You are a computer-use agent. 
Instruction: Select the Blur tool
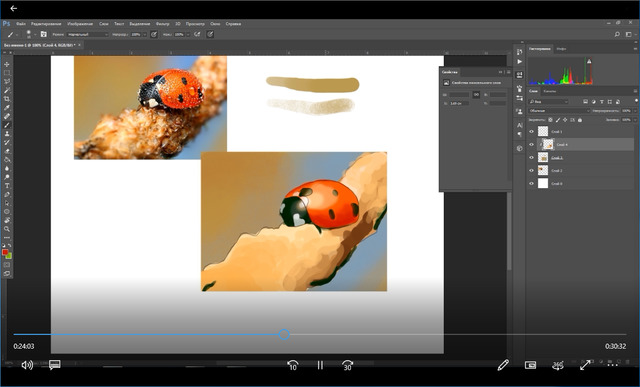coord(7,168)
